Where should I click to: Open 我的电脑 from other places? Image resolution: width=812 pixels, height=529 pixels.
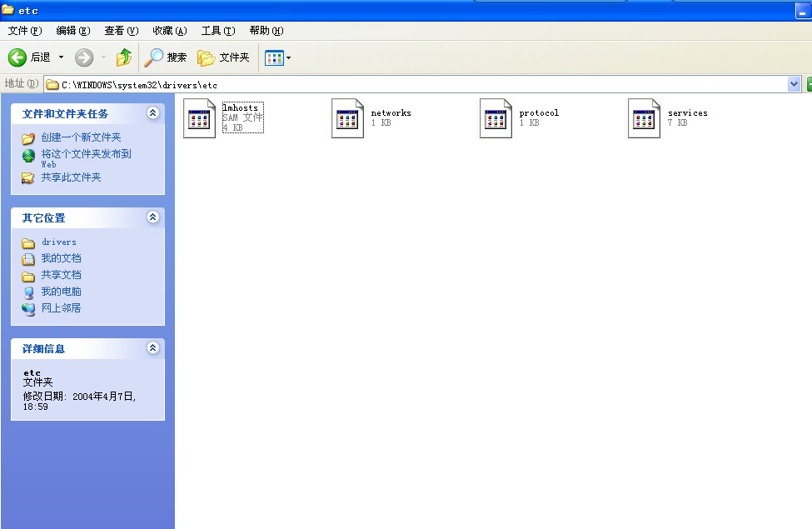61,292
